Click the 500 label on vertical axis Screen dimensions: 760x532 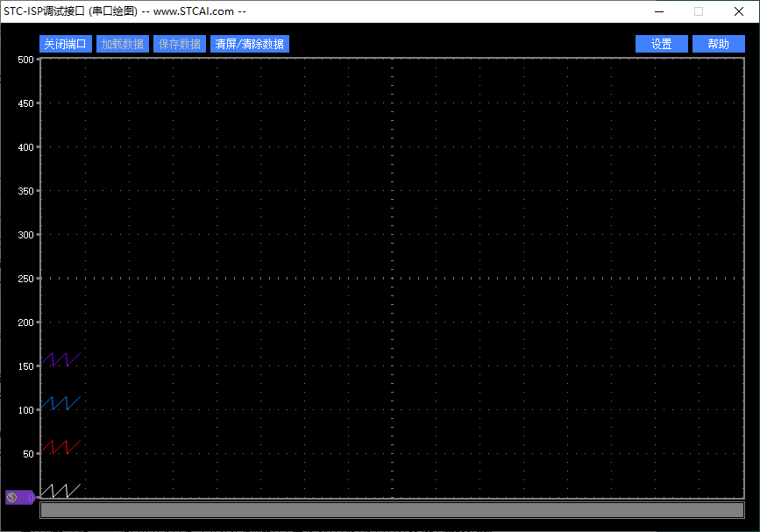pyautogui.click(x=25, y=60)
